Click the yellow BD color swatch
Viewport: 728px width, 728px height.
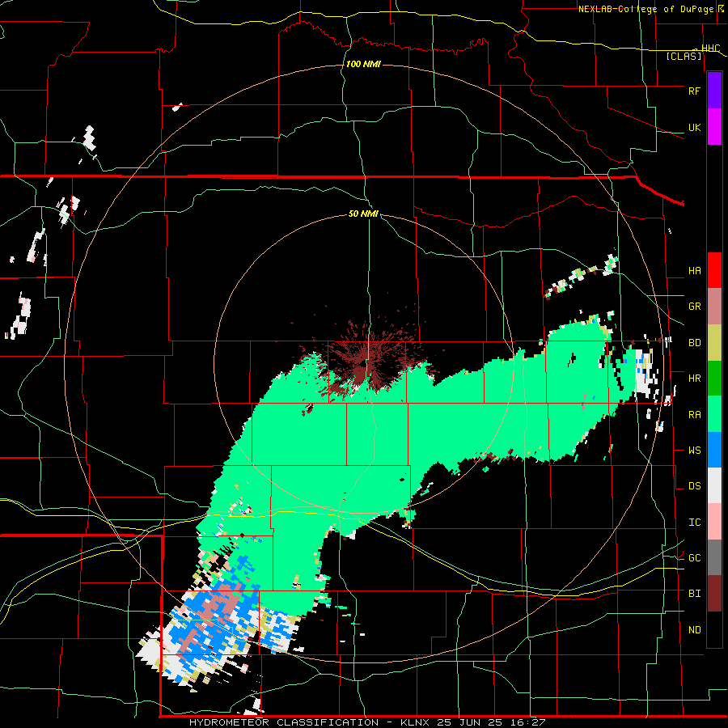[714, 343]
